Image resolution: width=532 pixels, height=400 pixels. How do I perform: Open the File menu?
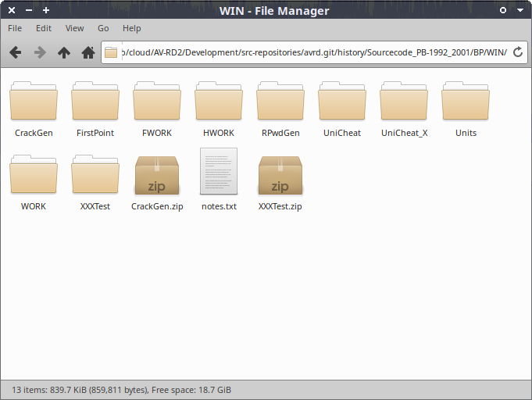point(15,28)
